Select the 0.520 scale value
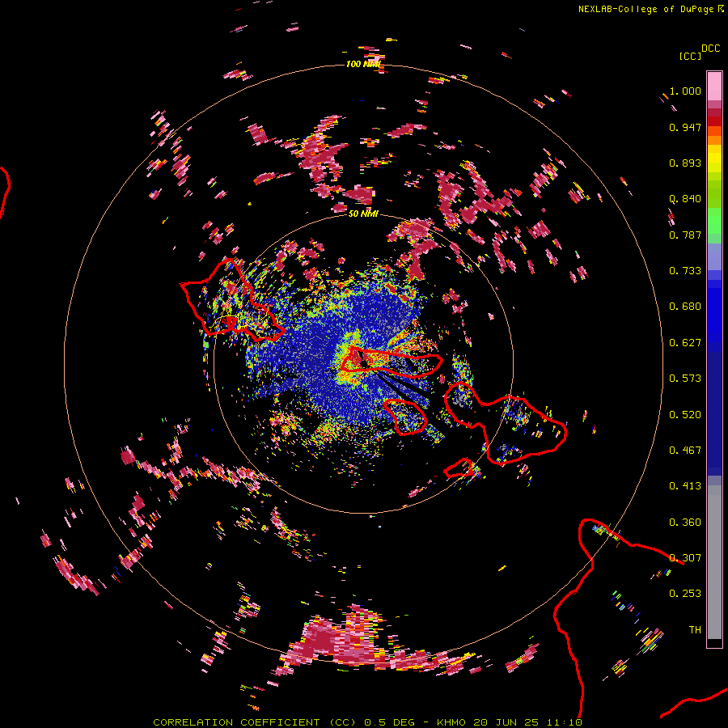The height and width of the screenshot is (728, 728). coord(685,415)
